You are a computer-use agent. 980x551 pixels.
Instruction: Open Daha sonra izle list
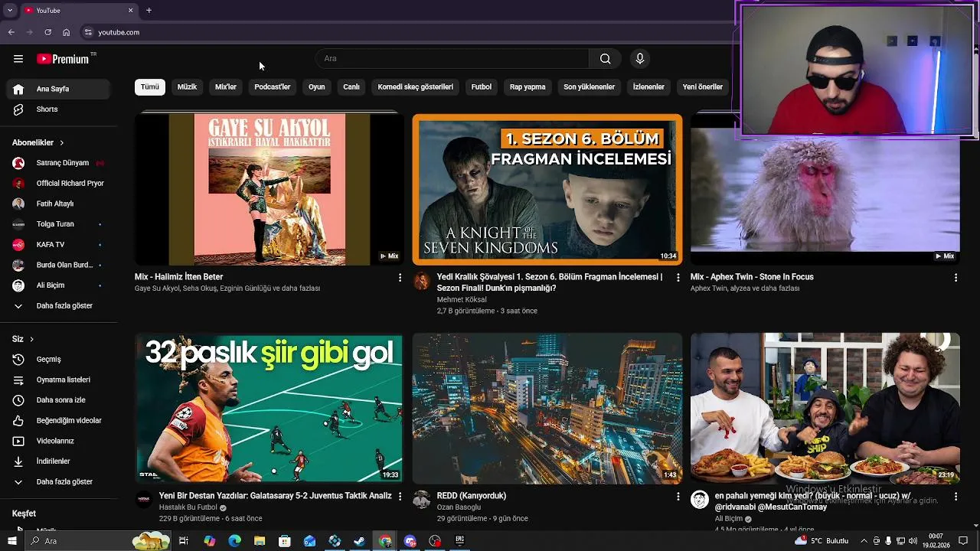58,400
